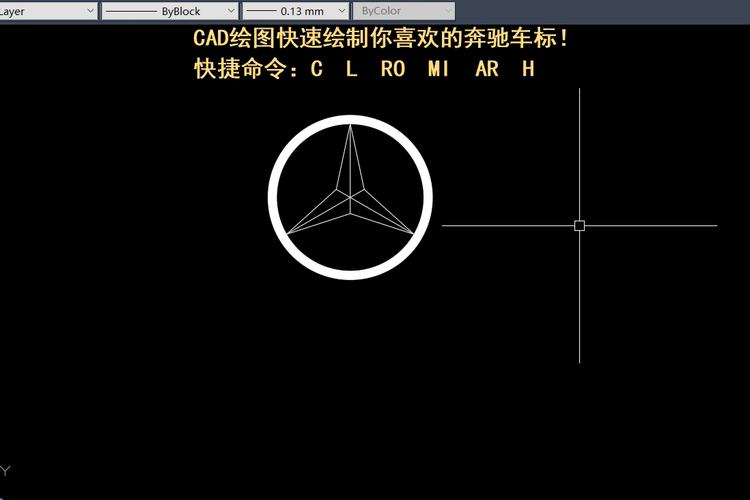
Task: Open the ByBlock linetype dropdown
Action: click(170, 11)
